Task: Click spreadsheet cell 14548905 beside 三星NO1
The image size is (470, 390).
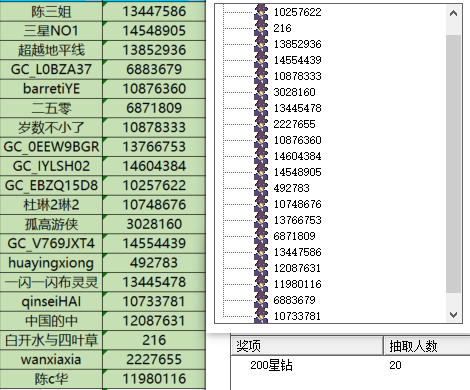Action: (154, 31)
